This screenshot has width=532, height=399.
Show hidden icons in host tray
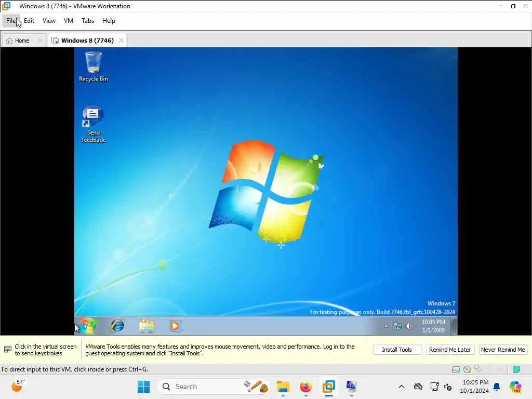(x=402, y=387)
